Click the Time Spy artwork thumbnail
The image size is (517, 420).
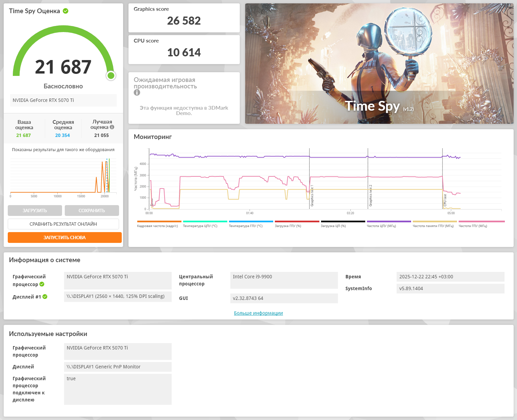click(x=379, y=63)
